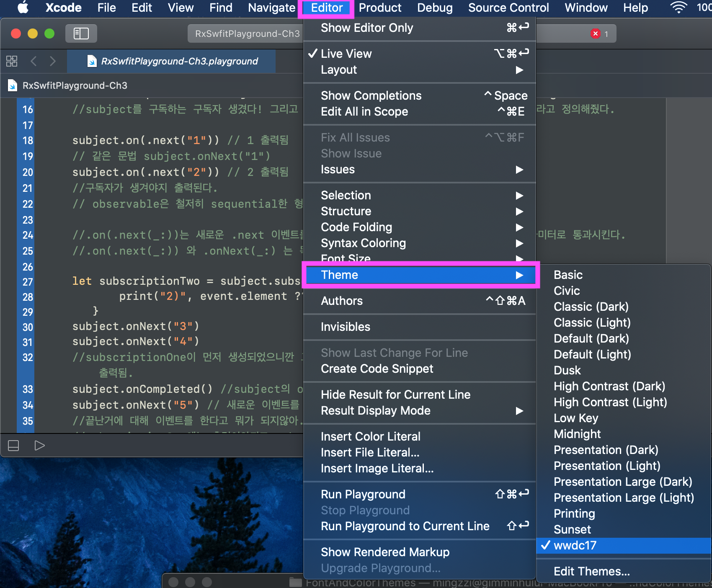Expand the Layout submenu
This screenshot has width=712, height=588.
[x=419, y=70]
